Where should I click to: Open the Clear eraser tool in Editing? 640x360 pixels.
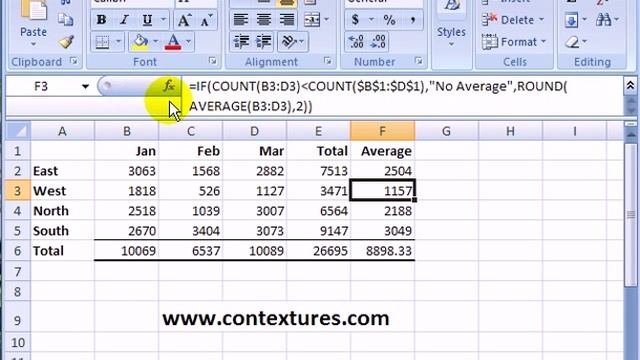tap(573, 42)
